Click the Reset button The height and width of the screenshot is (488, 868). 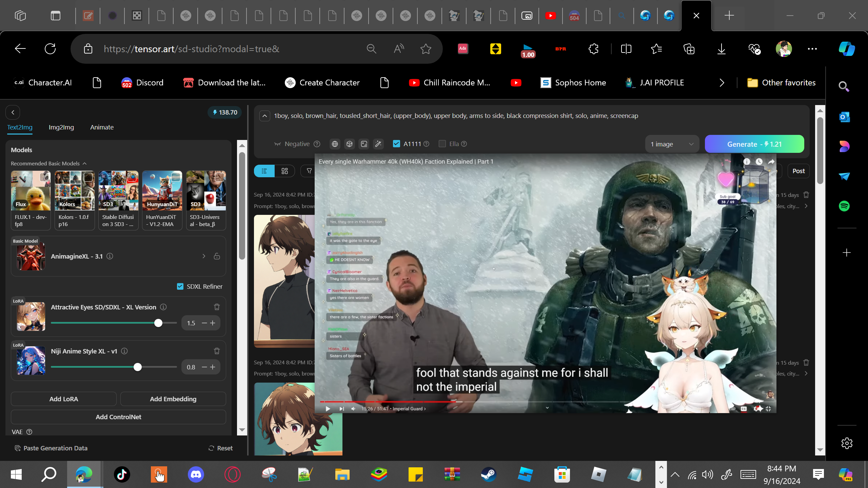coord(220,448)
